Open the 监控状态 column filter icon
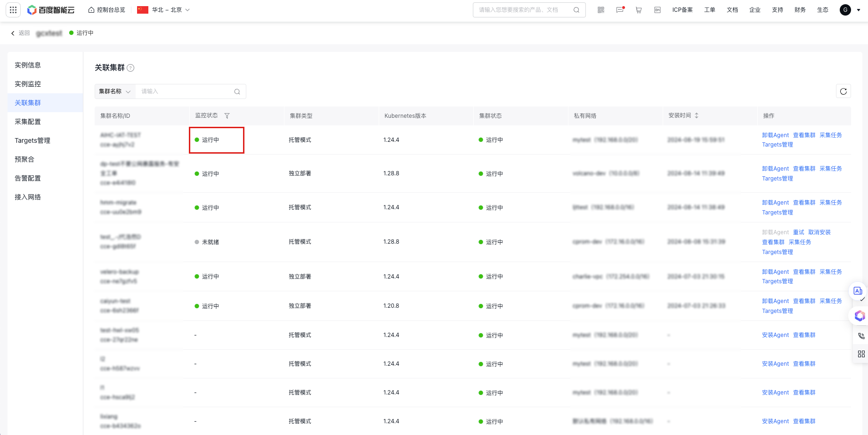The width and height of the screenshot is (868, 435). [227, 116]
